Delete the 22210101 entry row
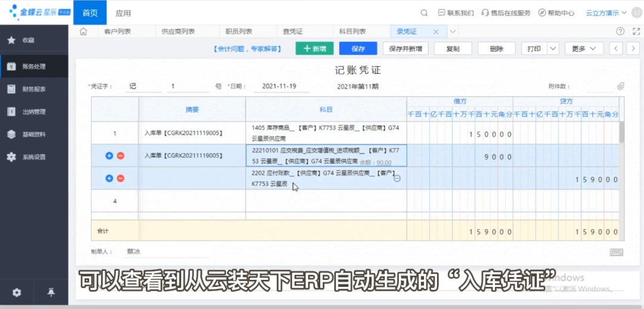Viewport: 644px width, 309px height. coord(120,156)
